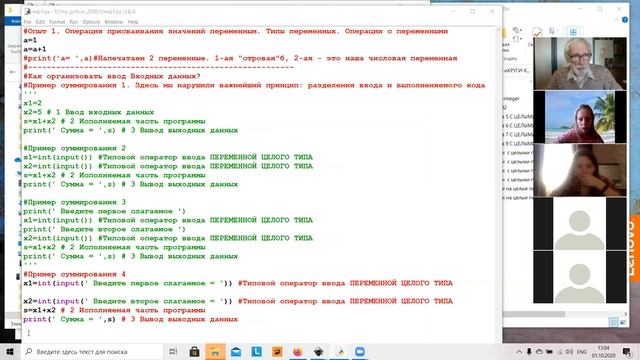The width and height of the screenshot is (640, 360).
Task: Open File Explorer from taskbar
Action: tap(215, 351)
